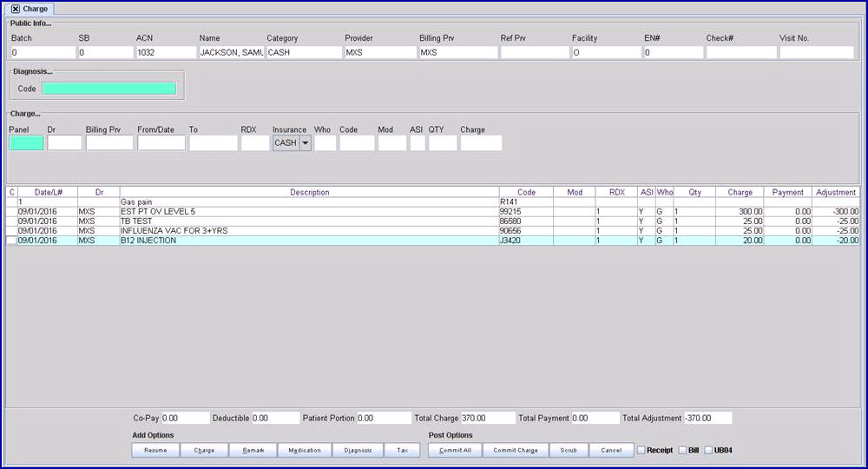This screenshot has width=868, height=469.
Task: Click the Resume button
Action: (155, 450)
